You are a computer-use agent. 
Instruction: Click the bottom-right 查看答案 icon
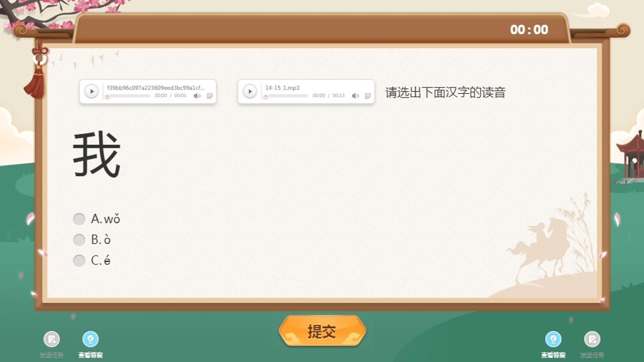click(x=553, y=339)
